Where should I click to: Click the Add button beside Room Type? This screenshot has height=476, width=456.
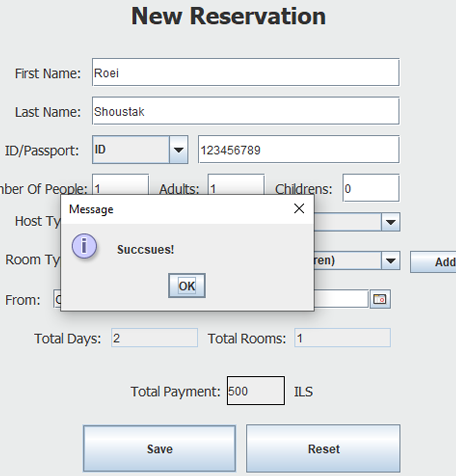tap(433, 262)
